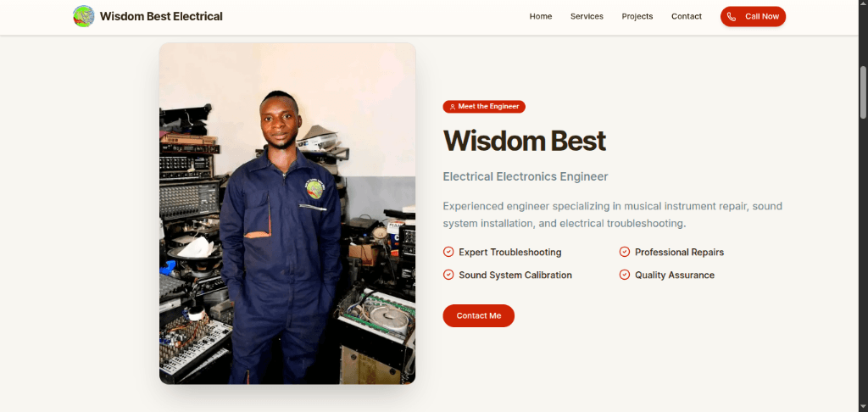Viewport: 868px width, 412px height.
Task: Click the checkmark icon beside Professional Repairs
Action: click(625, 252)
